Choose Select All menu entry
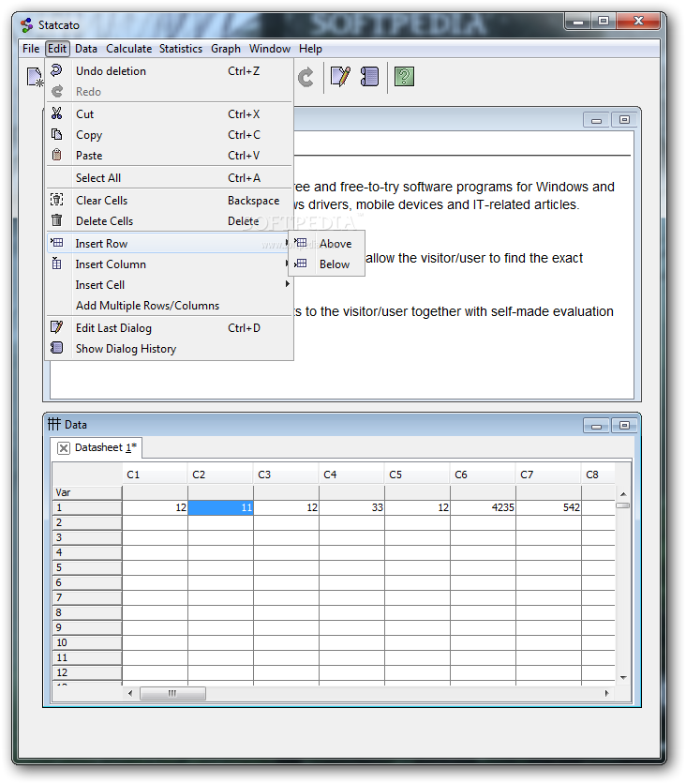The width and height of the screenshot is (686, 784). pyautogui.click(x=170, y=178)
